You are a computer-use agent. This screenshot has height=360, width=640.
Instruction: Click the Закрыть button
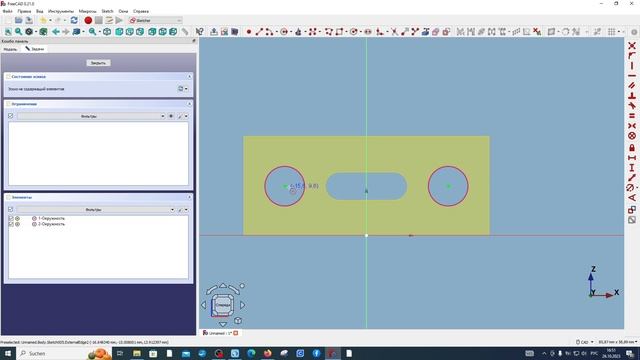coord(98,63)
